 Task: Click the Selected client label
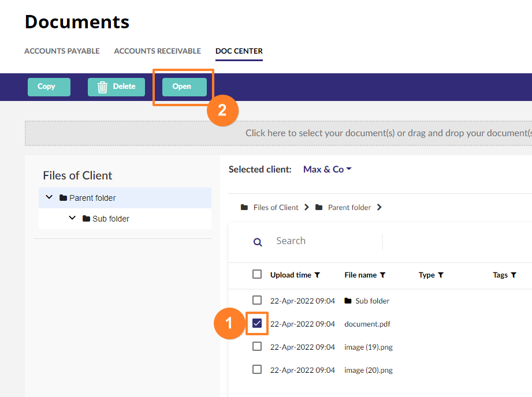(261, 170)
